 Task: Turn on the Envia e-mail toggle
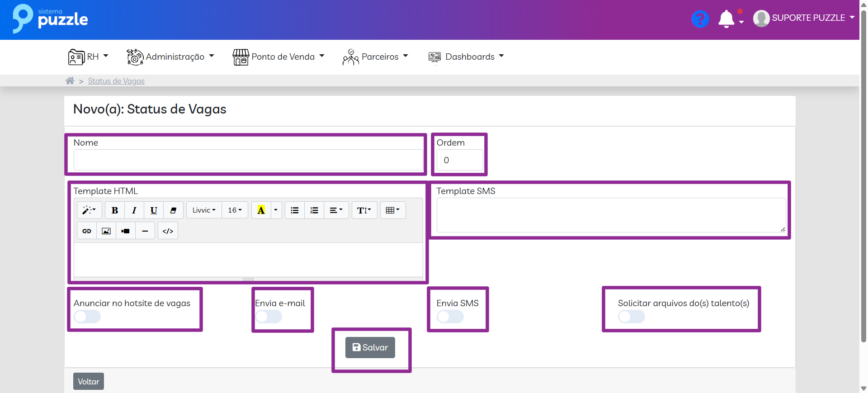[269, 317]
